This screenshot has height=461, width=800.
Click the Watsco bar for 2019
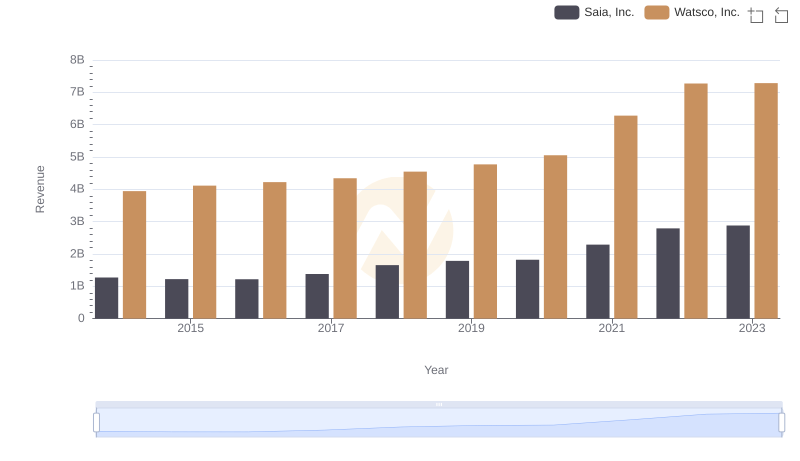[x=485, y=241]
